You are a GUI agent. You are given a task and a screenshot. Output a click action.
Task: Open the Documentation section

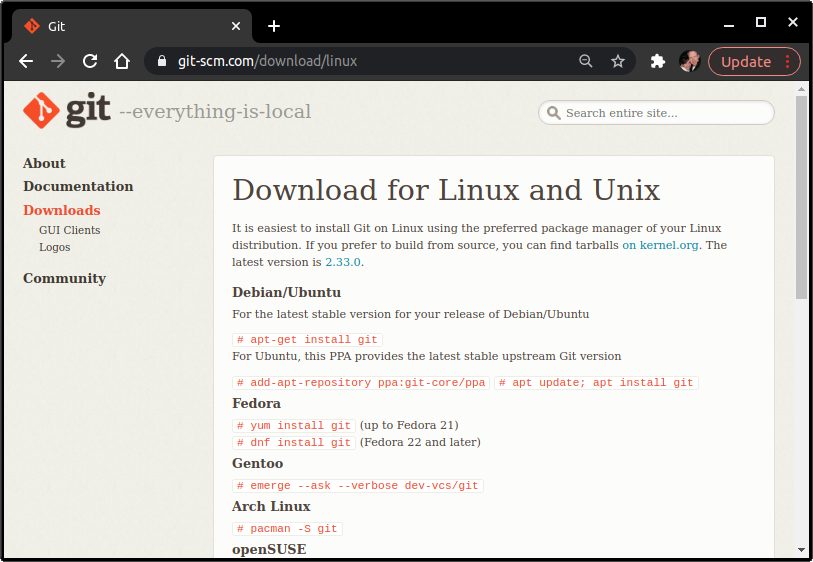[x=78, y=186]
